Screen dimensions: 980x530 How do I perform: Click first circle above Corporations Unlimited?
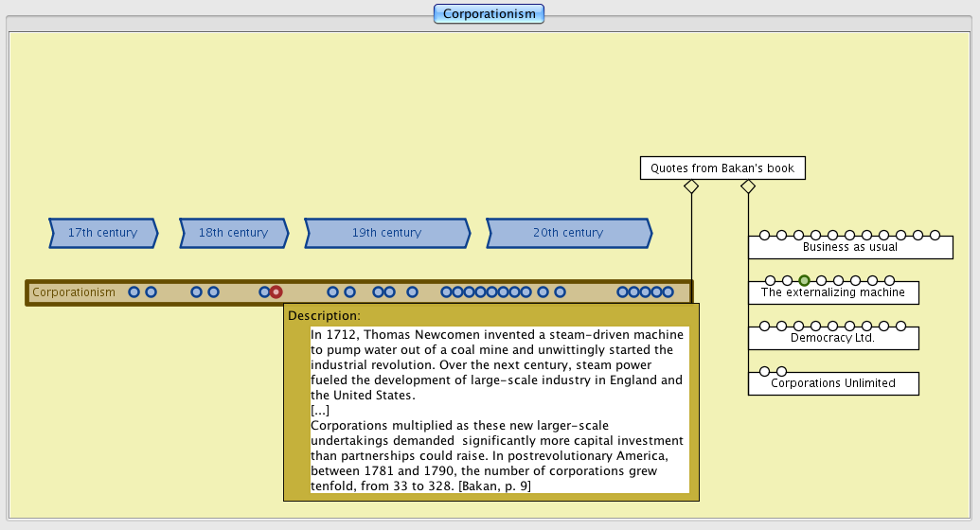764,372
